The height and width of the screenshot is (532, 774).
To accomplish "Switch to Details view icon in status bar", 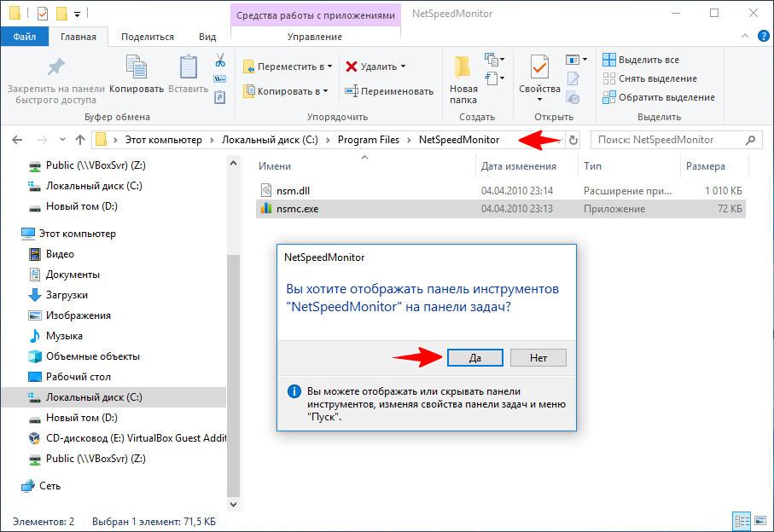I will pyautogui.click(x=742, y=521).
